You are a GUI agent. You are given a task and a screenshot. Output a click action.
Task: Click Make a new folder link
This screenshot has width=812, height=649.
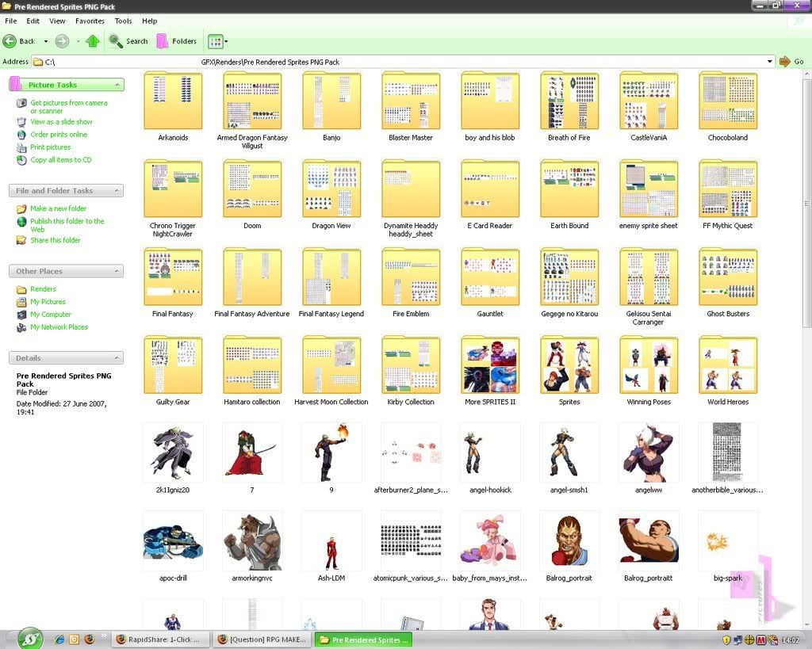pyautogui.click(x=58, y=208)
